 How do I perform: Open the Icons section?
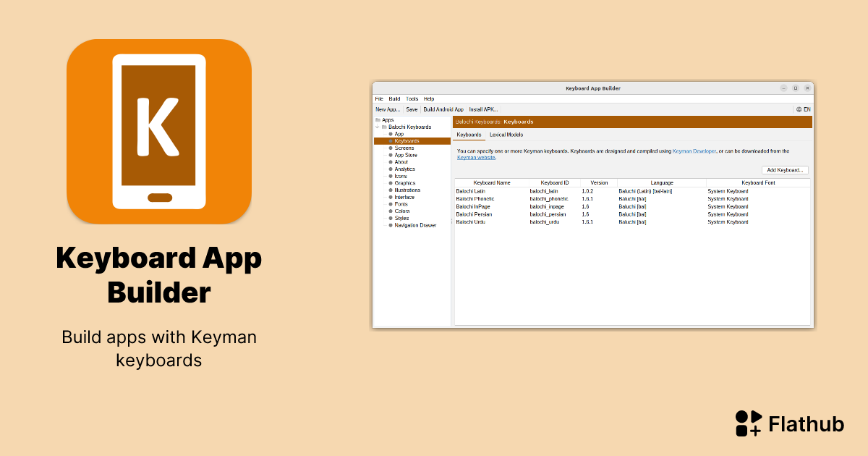pyautogui.click(x=401, y=176)
